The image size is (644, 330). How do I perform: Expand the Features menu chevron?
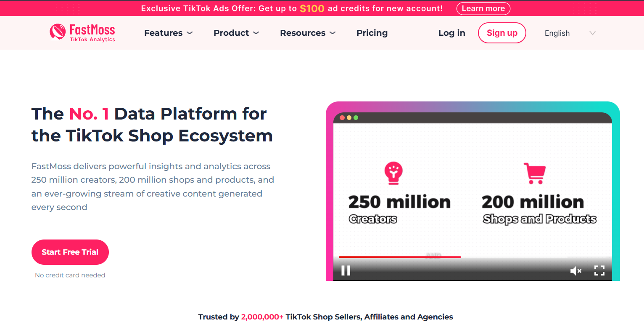tap(190, 33)
